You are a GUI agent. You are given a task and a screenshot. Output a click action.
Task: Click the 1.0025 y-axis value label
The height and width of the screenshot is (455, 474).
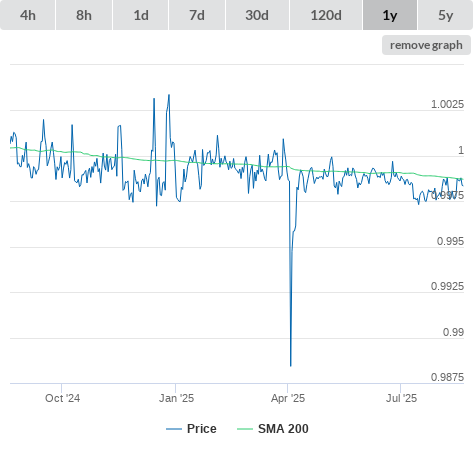(447, 104)
